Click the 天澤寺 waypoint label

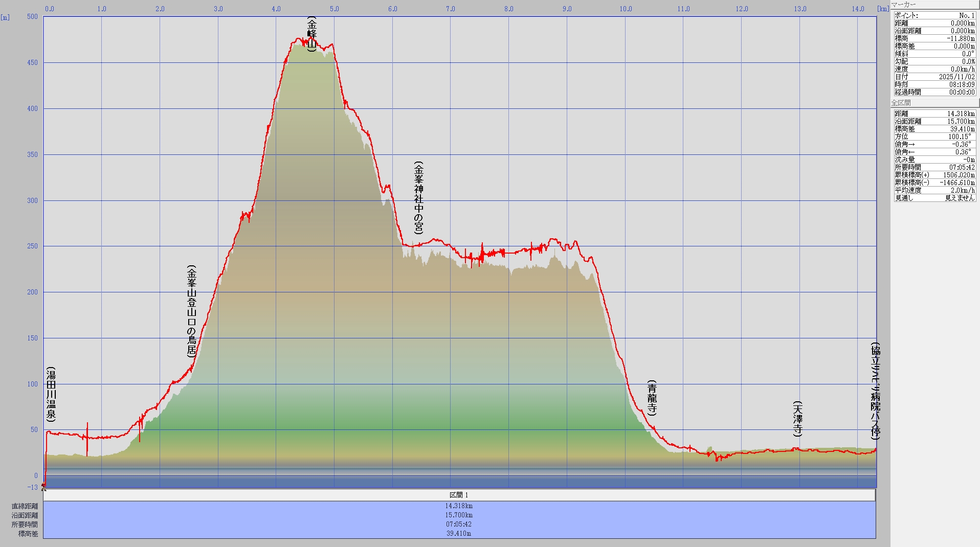(x=797, y=418)
